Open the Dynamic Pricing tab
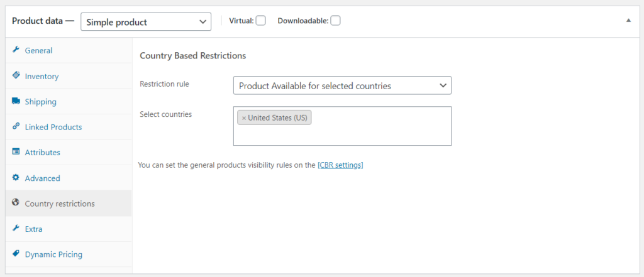 (x=69, y=254)
